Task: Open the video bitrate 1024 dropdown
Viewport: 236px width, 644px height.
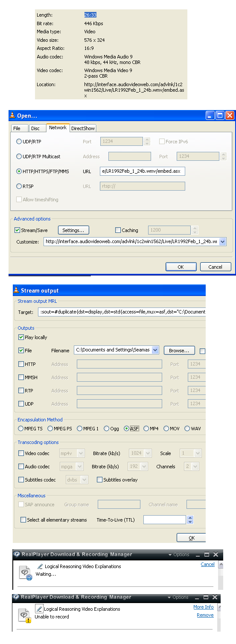Action: click(x=148, y=453)
